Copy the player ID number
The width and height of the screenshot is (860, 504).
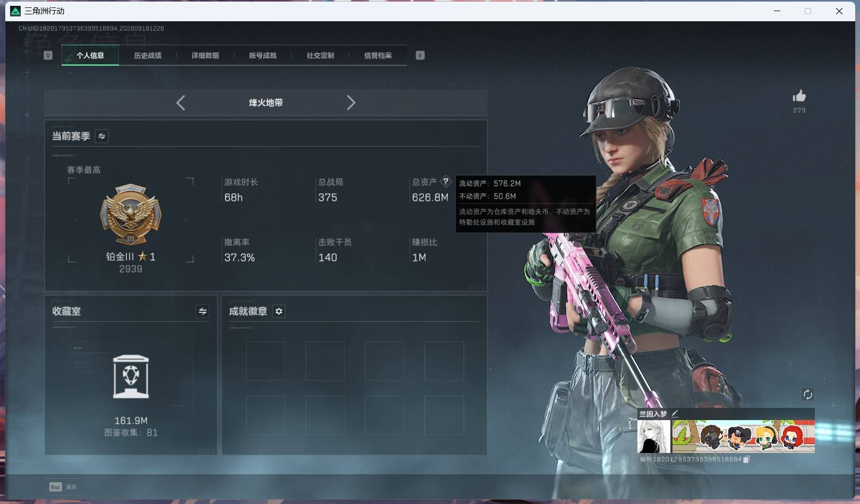[x=746, y=459]
